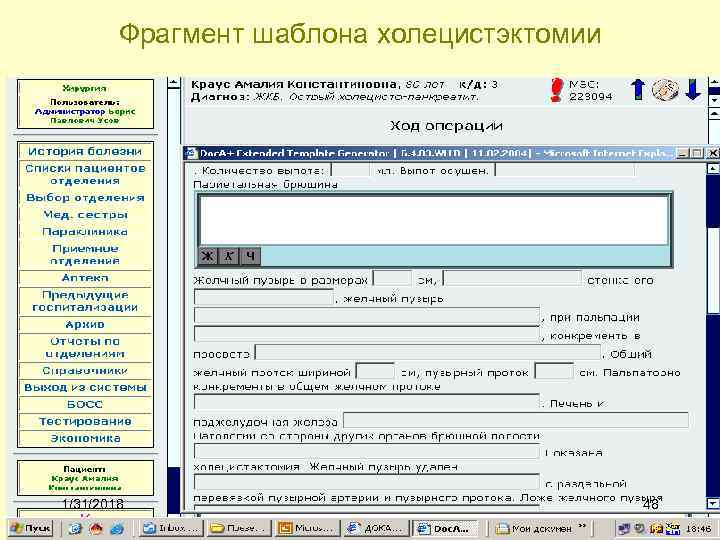720x540 pixels.
Task: Open the Экономика menu item
Action: tap(85, 439)
